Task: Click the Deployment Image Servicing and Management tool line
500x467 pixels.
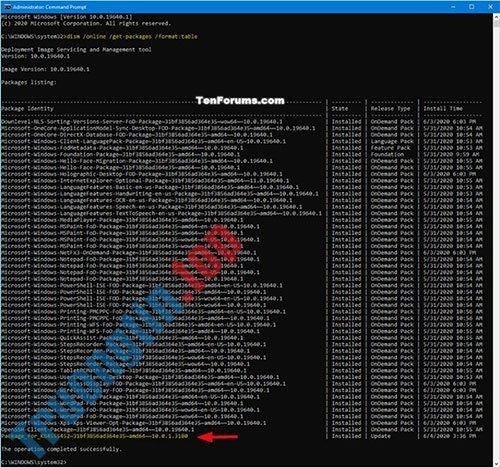Action: tap(76, 49)
